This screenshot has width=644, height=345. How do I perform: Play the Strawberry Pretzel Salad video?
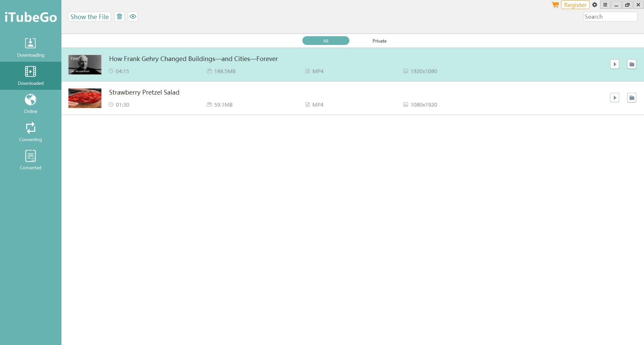614,98
